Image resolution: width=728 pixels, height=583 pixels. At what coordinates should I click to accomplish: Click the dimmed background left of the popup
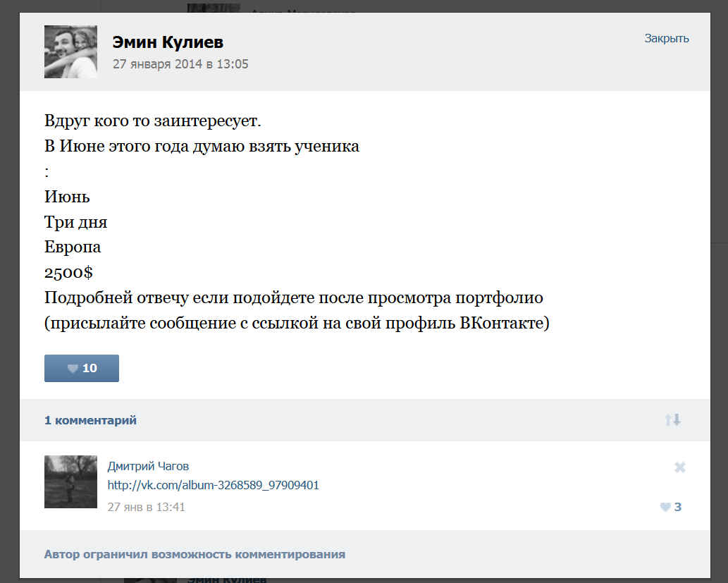click(x=9, y=282)
